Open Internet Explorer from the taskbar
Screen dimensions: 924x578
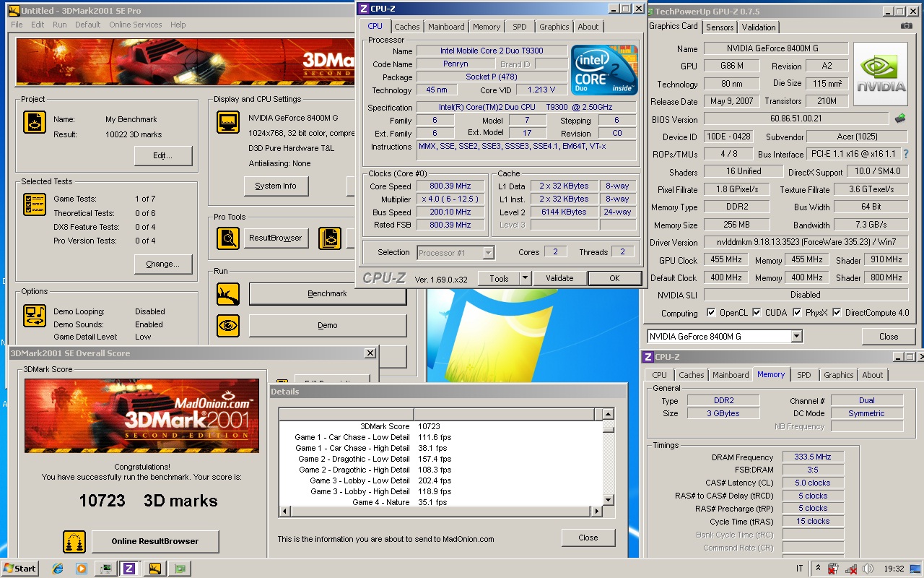58,569
